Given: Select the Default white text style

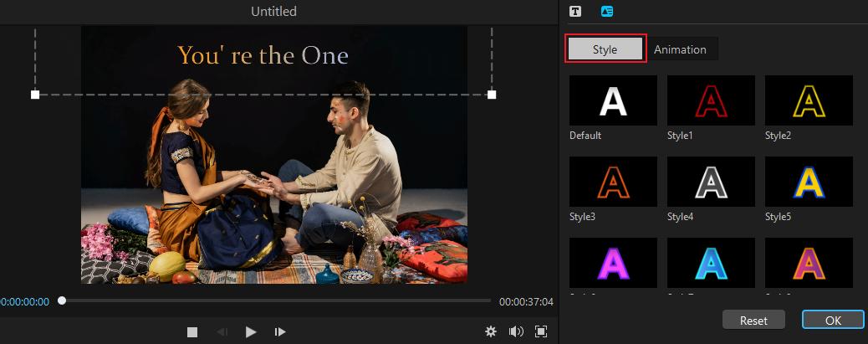Looking at the screenshot, I should (613, 100).
